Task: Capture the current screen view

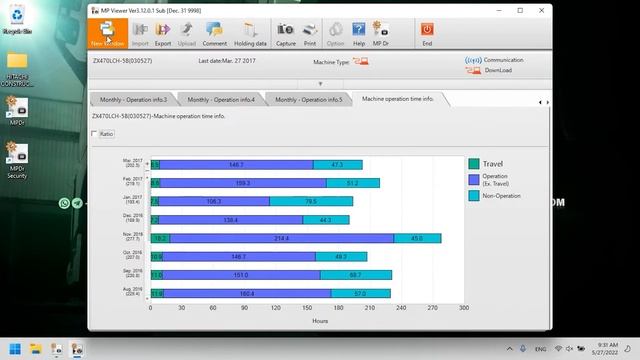Action: 286,33
